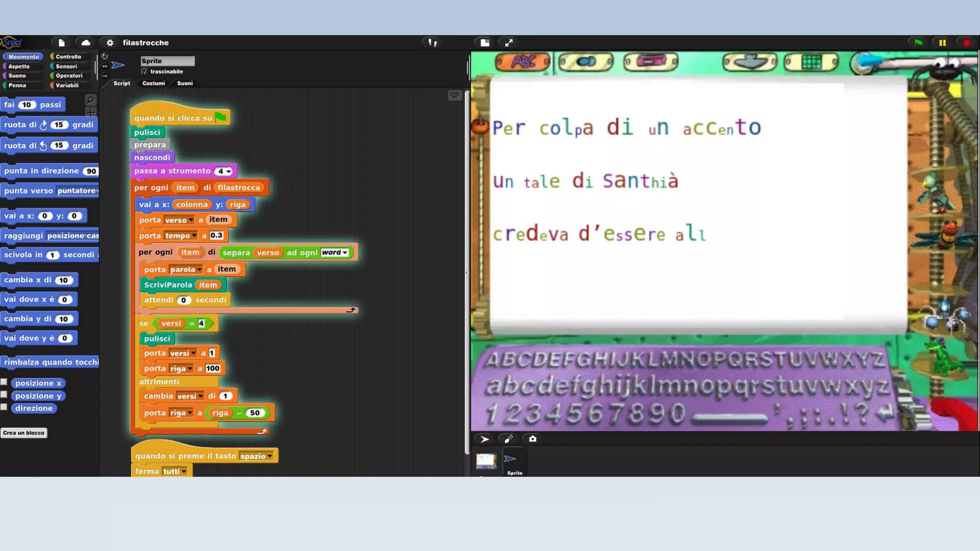Image resolution: width=980 pixels, height=551 pixels.
Task: Open the strumento number dropdown
Action: 229,171
